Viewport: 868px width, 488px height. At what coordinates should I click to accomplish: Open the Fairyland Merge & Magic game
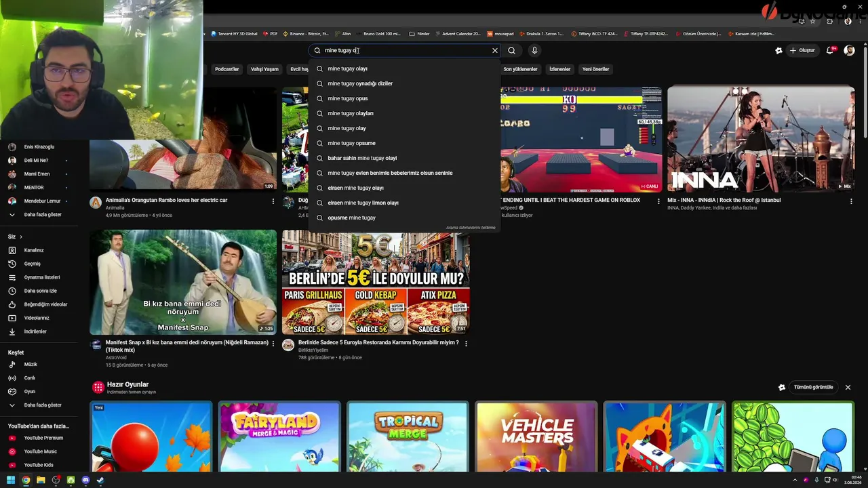(x=279, y=436)
